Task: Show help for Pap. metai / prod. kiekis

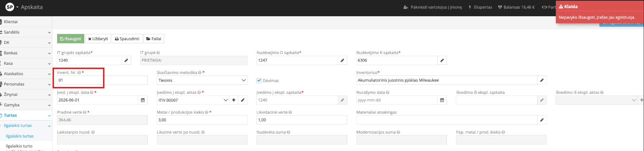Action: tap(503, 132)
